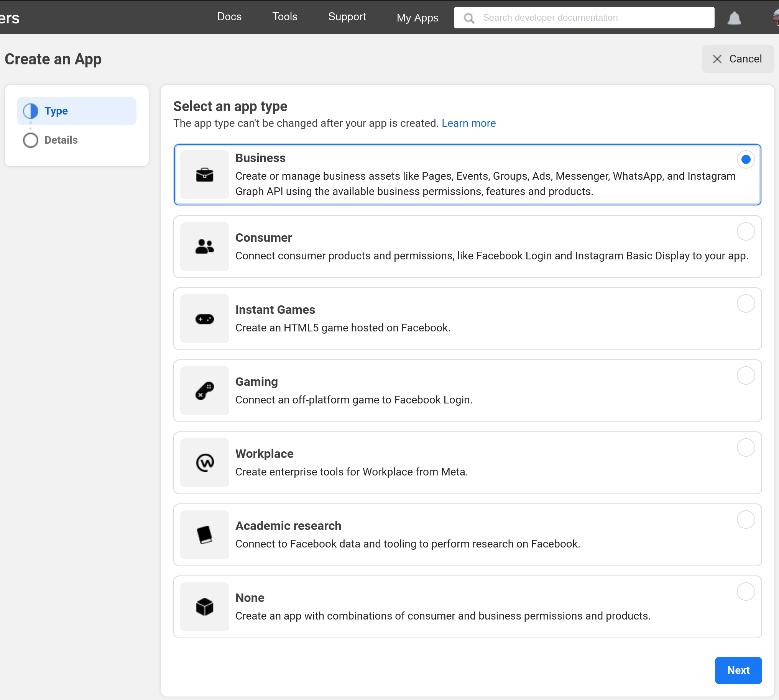Viewport: 779px width, 700px height.
Task: Open the Tools menu item
Action: 284,17
